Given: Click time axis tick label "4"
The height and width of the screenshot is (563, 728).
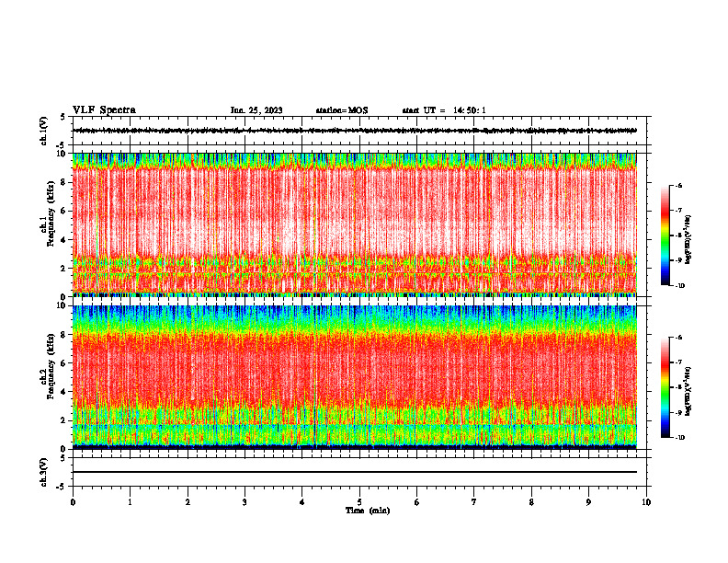Looking at the screenshot, I should tap(302, 502).
